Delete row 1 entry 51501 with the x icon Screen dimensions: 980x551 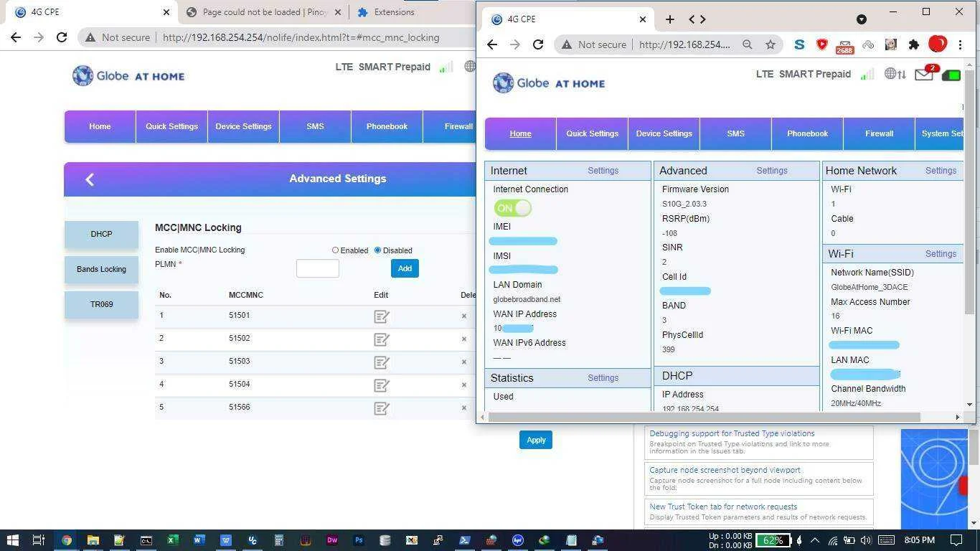pyautogui.click(x=464, y=316)
